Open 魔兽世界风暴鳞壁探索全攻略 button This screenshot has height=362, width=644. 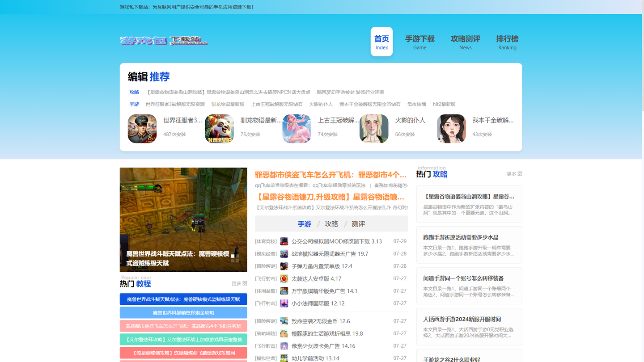tap(183, 313)
